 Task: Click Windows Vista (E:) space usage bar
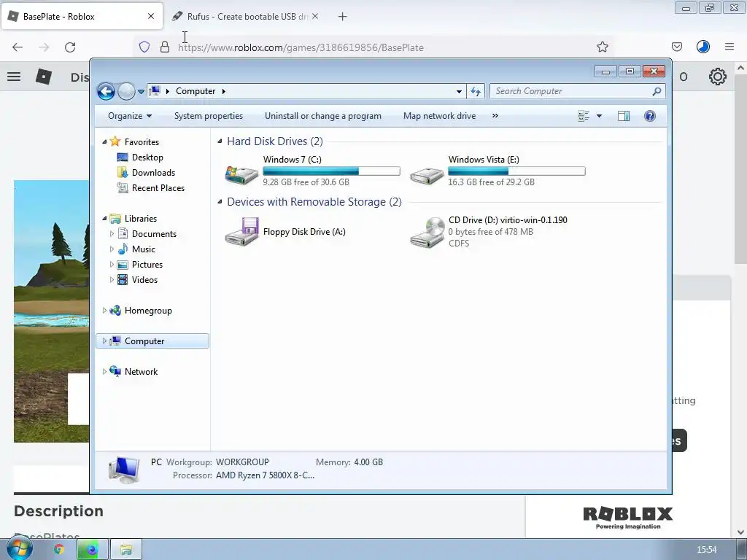[517, 171]
